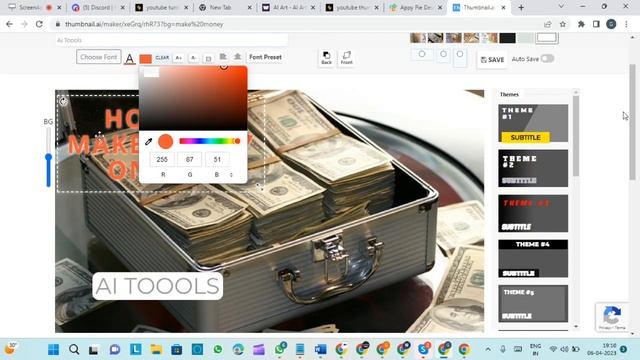Image resolution: width=640 pixels, height=360 pixels.
Task: Open the Choose Font selector
Action: 98,57
